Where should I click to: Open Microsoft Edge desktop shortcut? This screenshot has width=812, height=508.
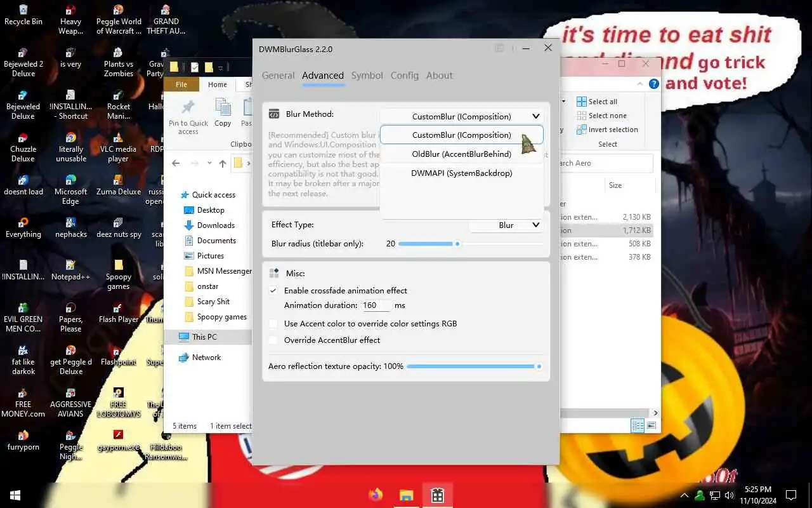pos(71,190)
